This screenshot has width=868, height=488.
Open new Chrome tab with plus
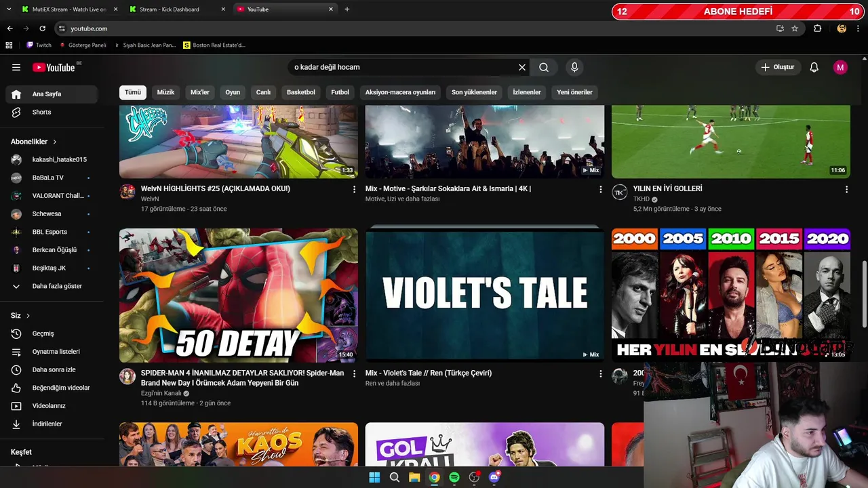tap(347, 9)
